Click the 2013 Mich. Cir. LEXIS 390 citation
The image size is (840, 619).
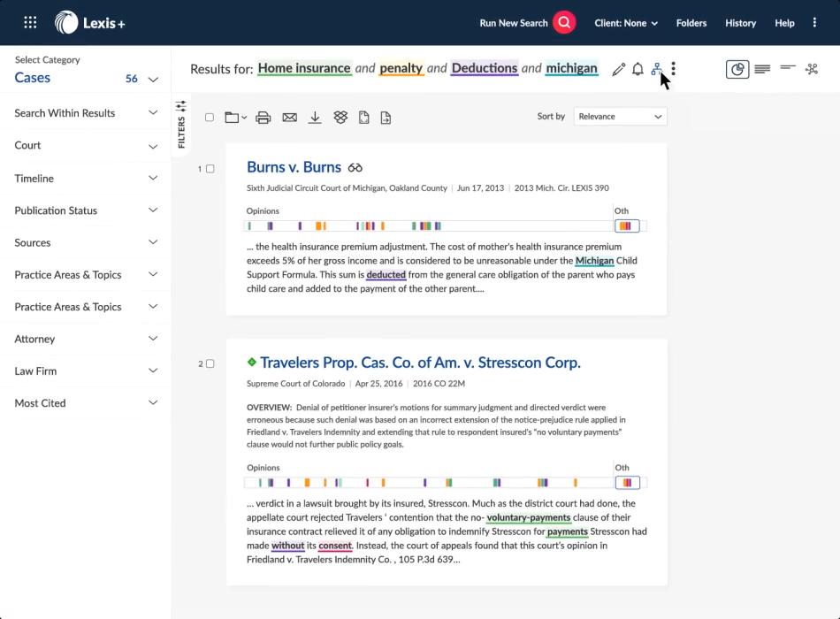[561, 188]
